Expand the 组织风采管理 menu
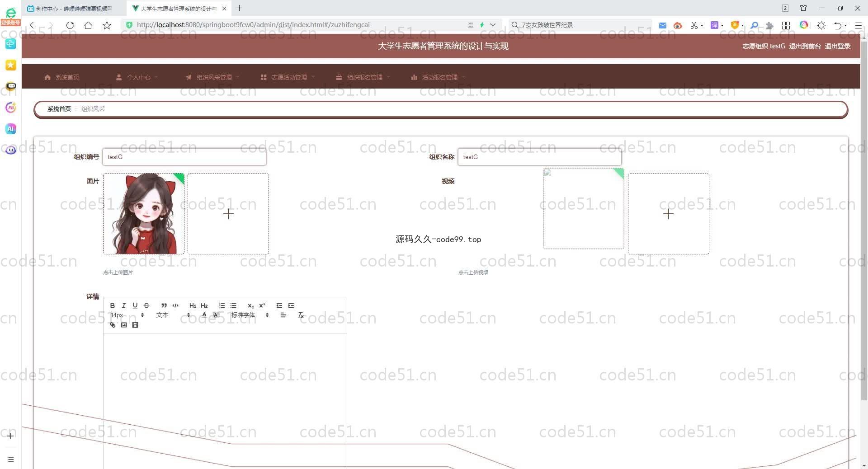868x469 pixels. coord(212,77)
